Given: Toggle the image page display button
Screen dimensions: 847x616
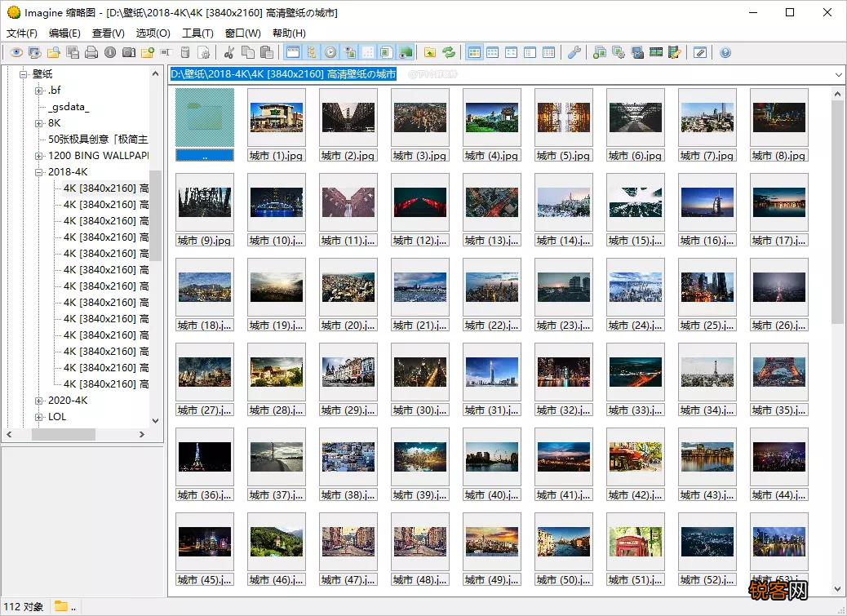Looking at the screenshot, I should click(x=386, y=52).
